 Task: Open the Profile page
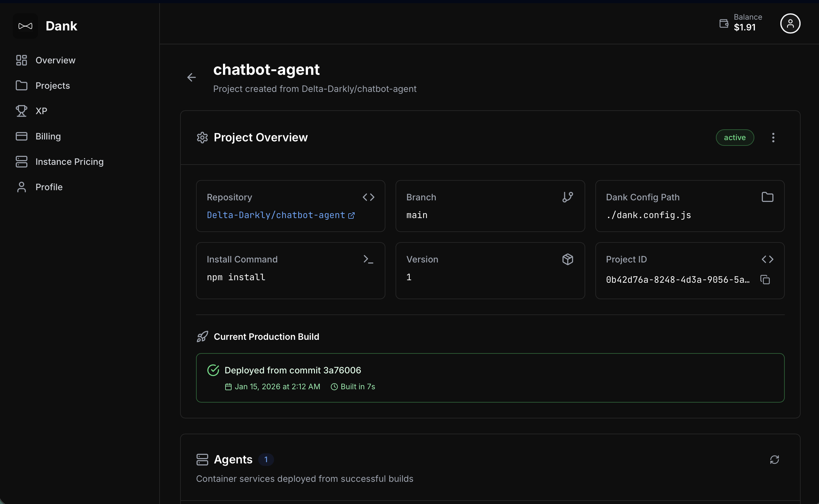(49, 187)
